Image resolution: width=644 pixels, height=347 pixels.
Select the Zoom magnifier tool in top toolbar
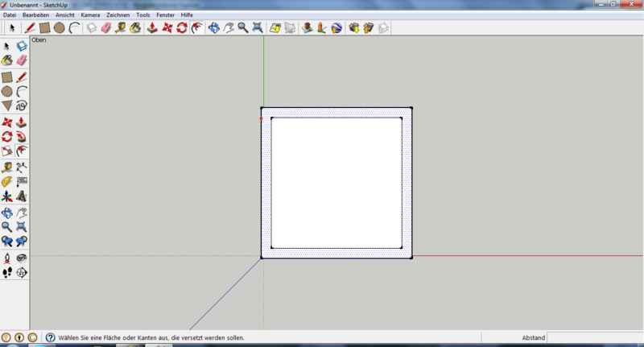242,27
